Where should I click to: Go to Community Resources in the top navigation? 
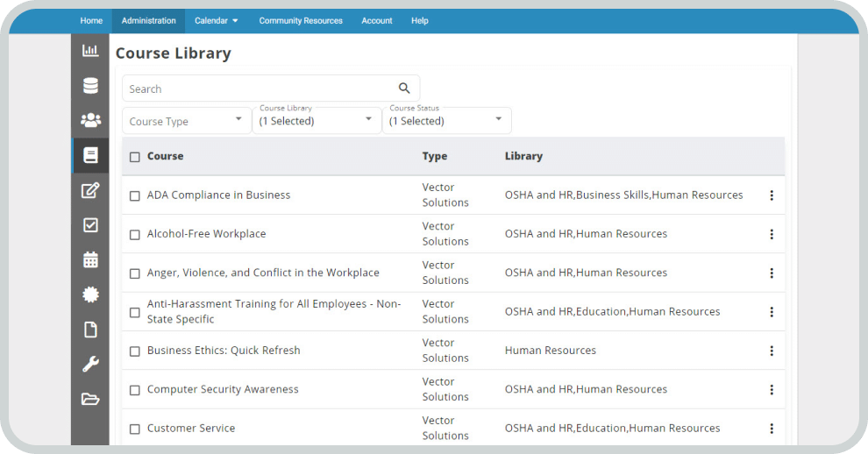pyautogui.click(x=301, y=21)
